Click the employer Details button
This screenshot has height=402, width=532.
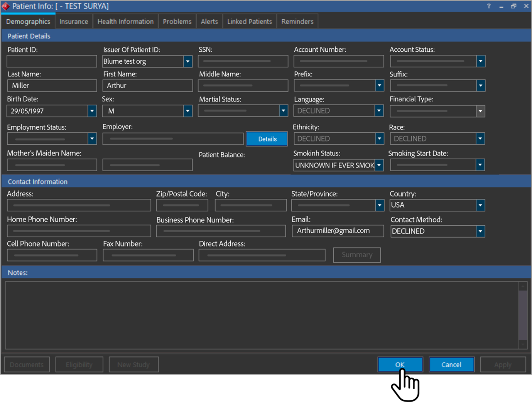click(x=267, y=139)
